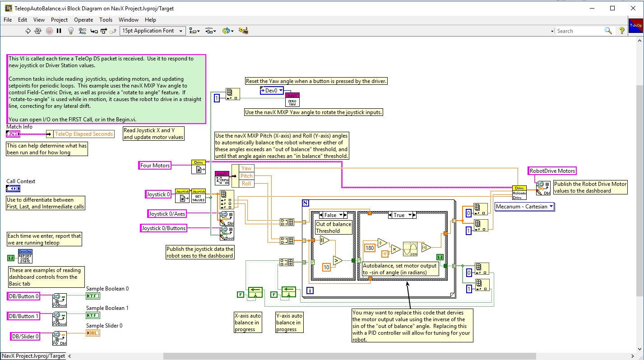Select the divide function node after 180
The width and height of the screenshot is (644, 360).
coord(382,242)
